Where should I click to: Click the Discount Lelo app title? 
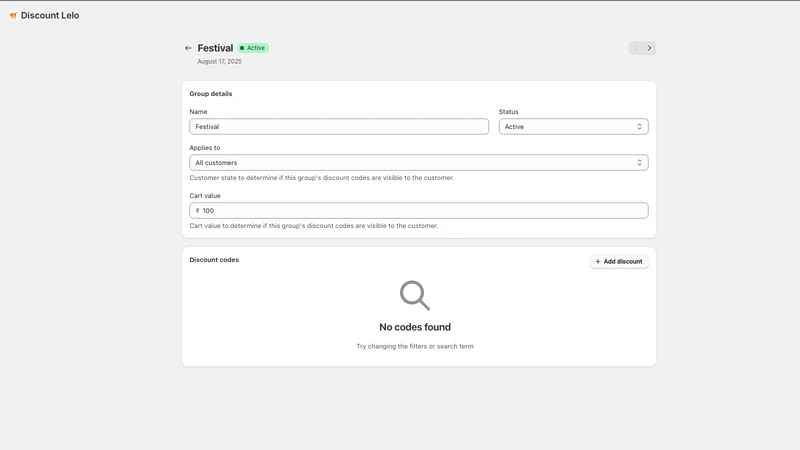(x=50, y=15)
